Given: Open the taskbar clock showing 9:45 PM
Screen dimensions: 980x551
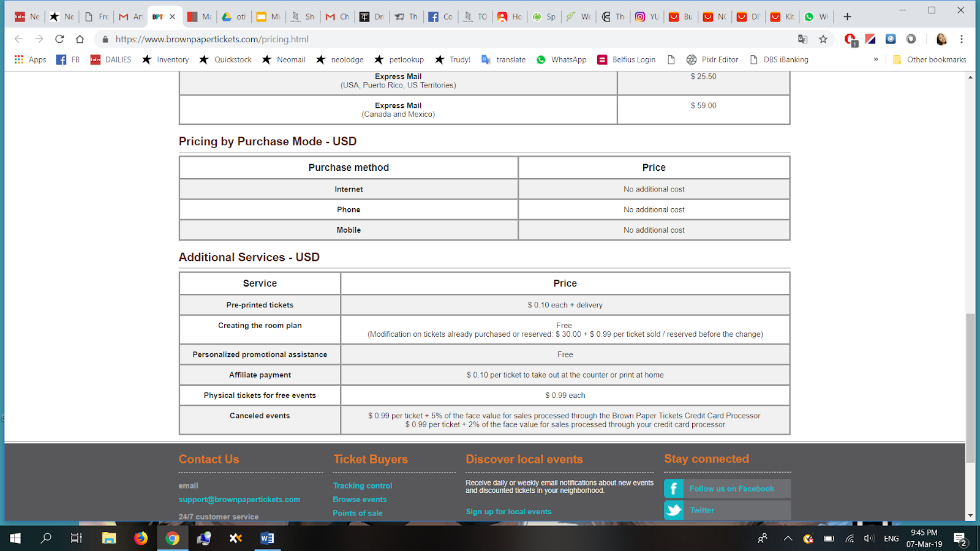Looking at the screenshot, I should (x=924, y=538).
